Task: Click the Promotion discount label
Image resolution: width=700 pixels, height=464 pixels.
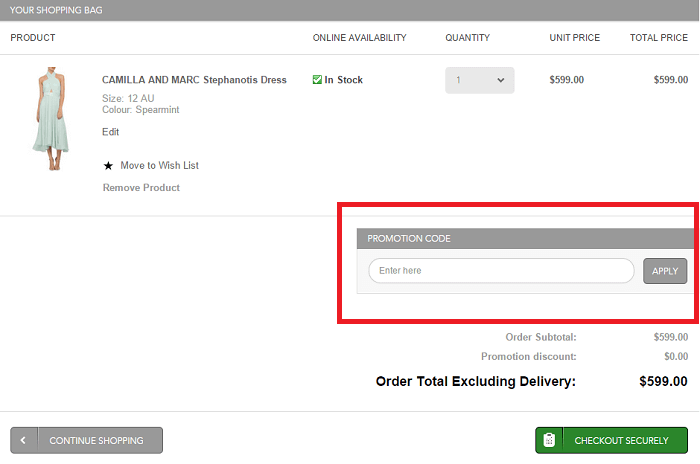Action: click(529, 356)
